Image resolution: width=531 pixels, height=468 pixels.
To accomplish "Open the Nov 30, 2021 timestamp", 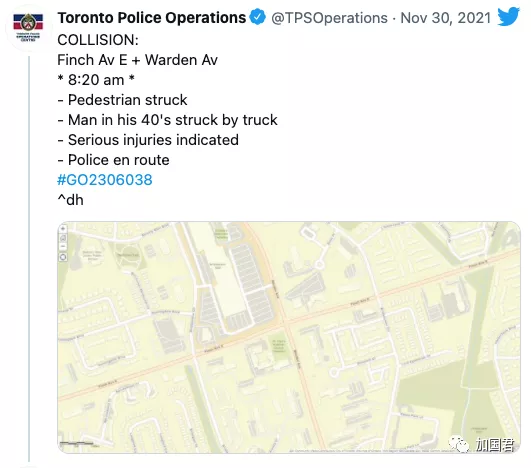I will [446, 18].
